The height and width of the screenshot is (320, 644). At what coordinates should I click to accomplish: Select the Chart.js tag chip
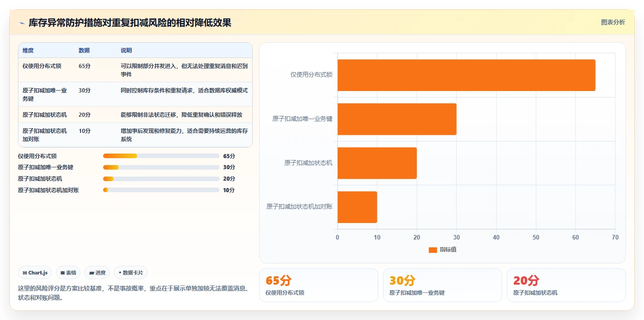pyautogui.click(x=35, y=273)
